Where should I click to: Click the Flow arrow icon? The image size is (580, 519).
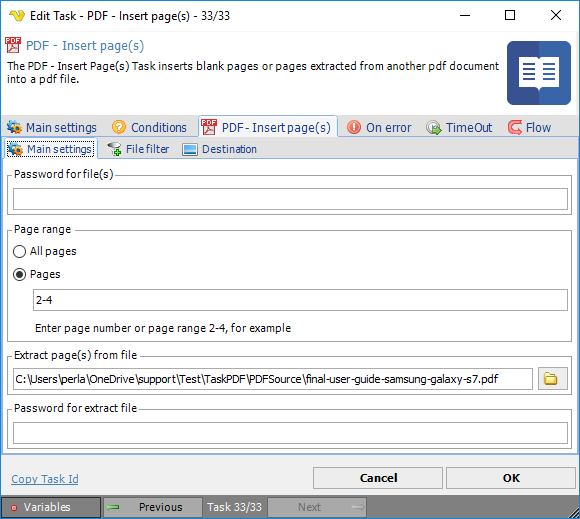pyautogui.click(x=515, y=127)
